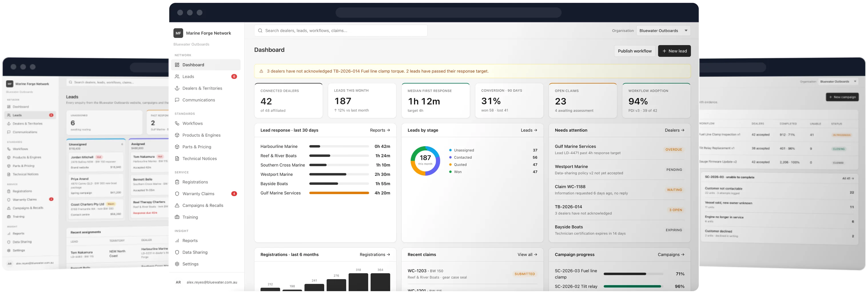The height and width of the screenshot is (294, 868).
Task: Click the Publish workflow button
Action: point(634,51)
